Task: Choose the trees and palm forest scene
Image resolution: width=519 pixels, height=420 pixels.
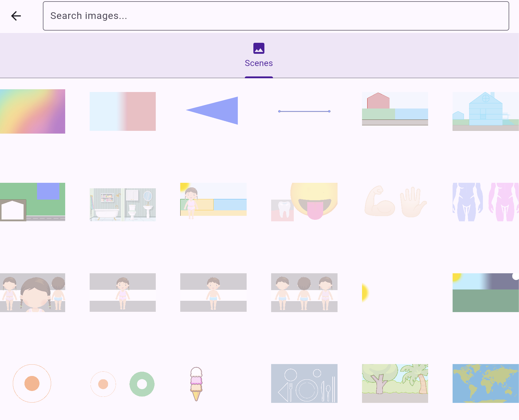Action: [395, 383]
